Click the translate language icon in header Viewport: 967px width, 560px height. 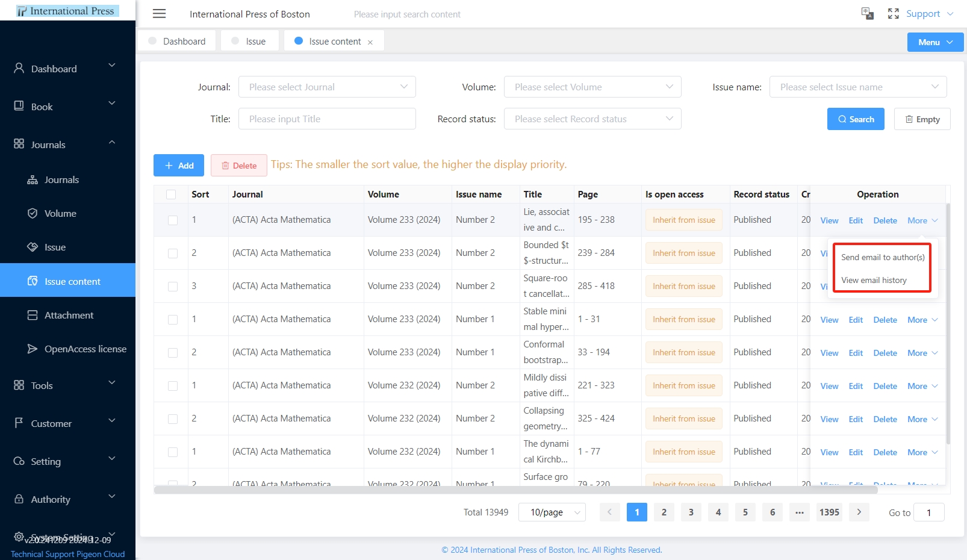click(x=868, y=14)
